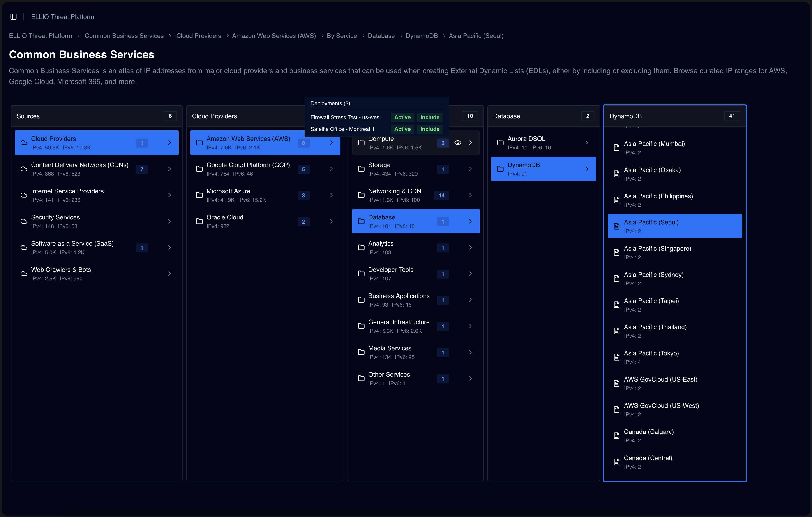Select AWS GovCloud (US-West) region
812x517 pixels.
click(675, 410)
